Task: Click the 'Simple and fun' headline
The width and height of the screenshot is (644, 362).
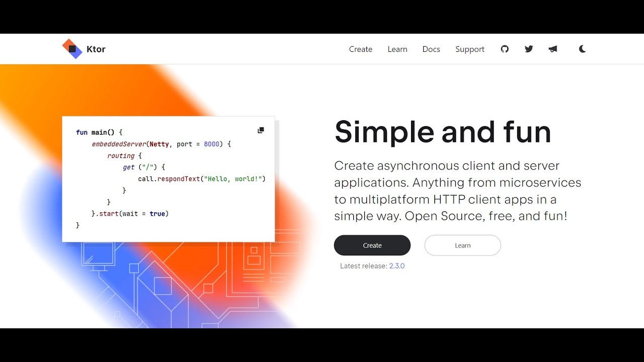Action: tap(442, 132)
